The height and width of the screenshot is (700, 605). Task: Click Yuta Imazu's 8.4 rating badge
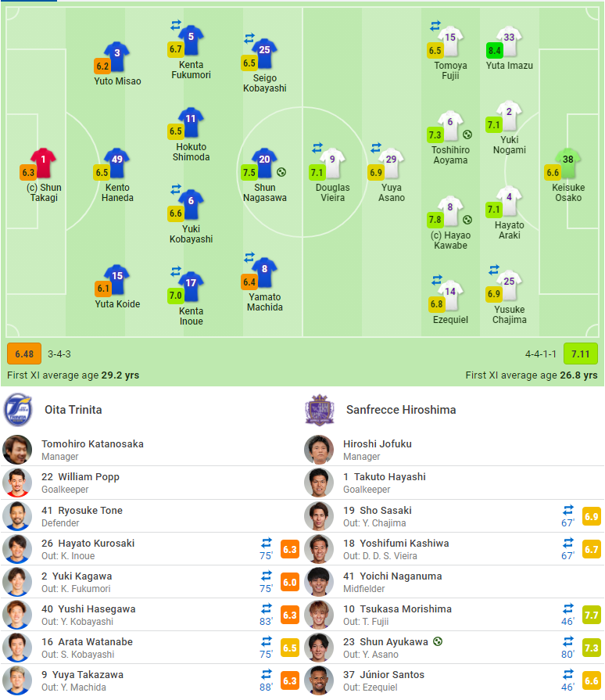pyautogui.click(x=494, y=51)
